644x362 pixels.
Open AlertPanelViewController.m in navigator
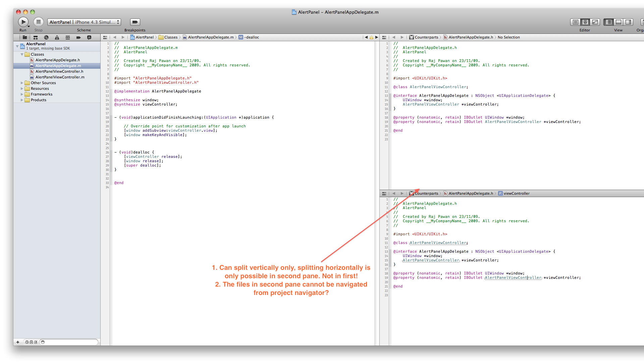pos(60,77)
